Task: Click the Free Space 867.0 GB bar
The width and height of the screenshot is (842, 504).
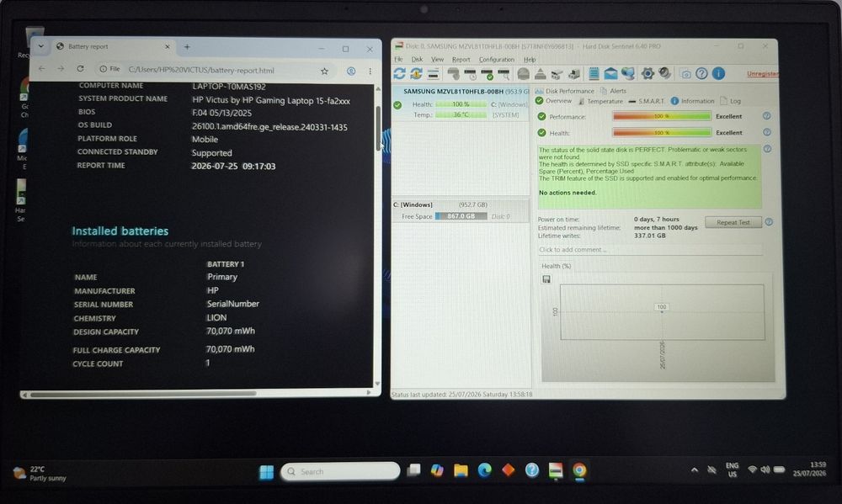Action: 461,216
